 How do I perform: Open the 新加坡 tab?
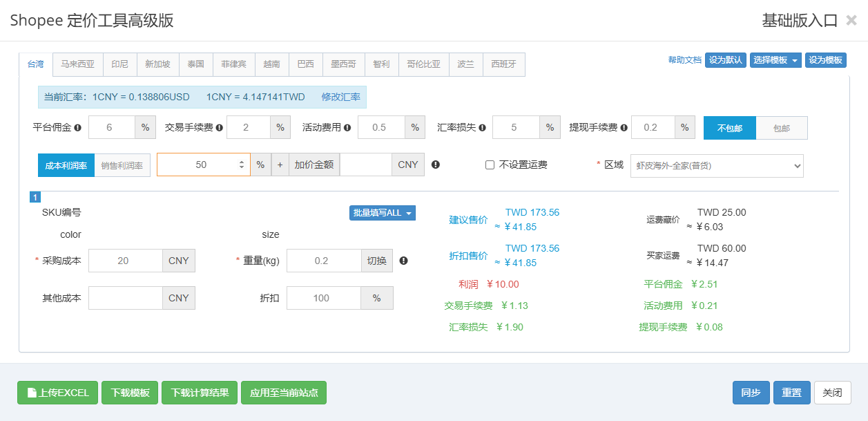point(157,64)
